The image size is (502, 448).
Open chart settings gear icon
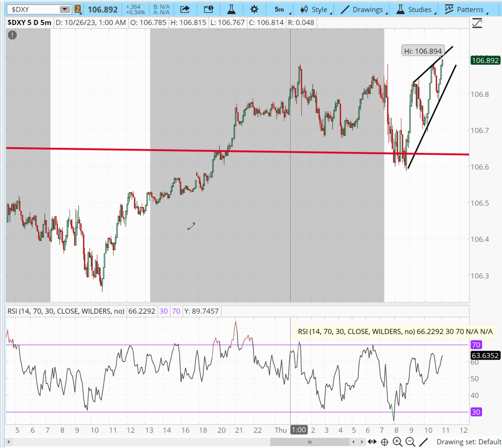click(254, 9)
